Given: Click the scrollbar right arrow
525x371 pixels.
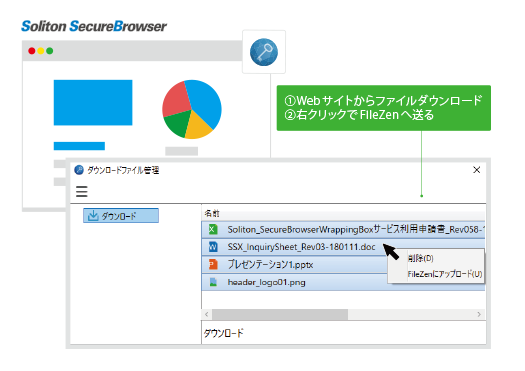Looking at the screenshot, I should click(479, 314).
